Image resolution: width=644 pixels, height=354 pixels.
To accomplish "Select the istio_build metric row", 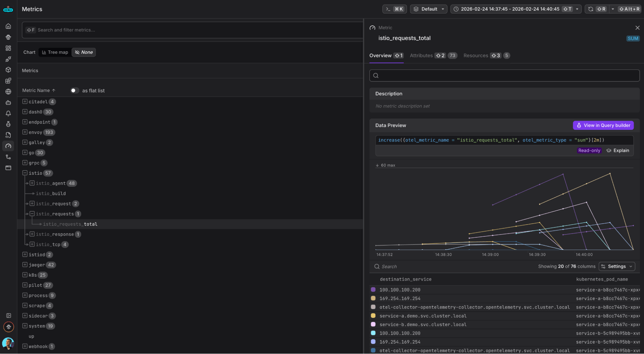I will (x=190, y=193).
